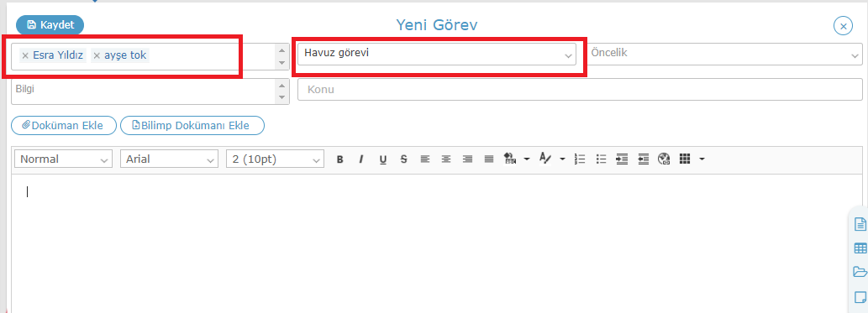868x313 pixels.
Task: Click the insert table grid icon
Action: [685, 159]
